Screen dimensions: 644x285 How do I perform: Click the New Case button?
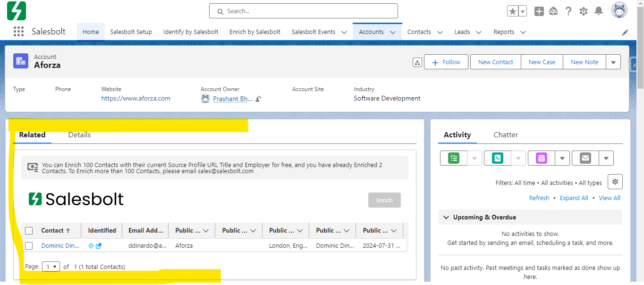542,62
